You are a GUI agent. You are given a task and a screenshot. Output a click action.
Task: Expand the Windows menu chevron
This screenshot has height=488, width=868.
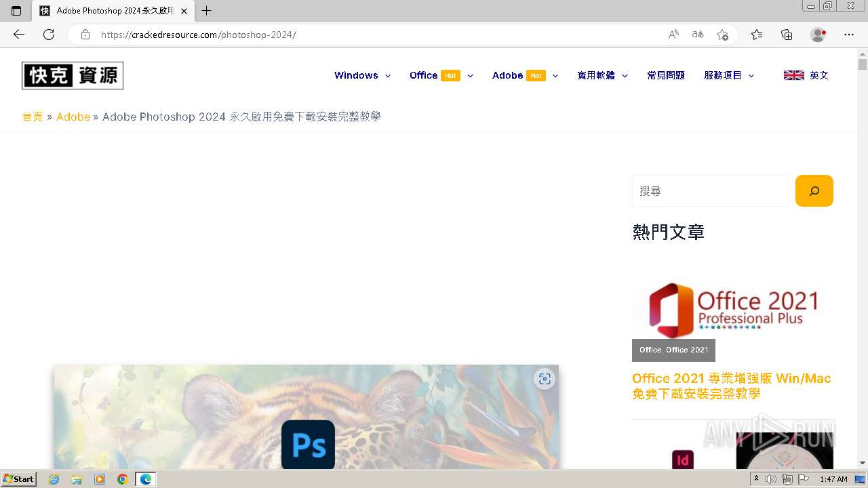click(x=388, y=76)
